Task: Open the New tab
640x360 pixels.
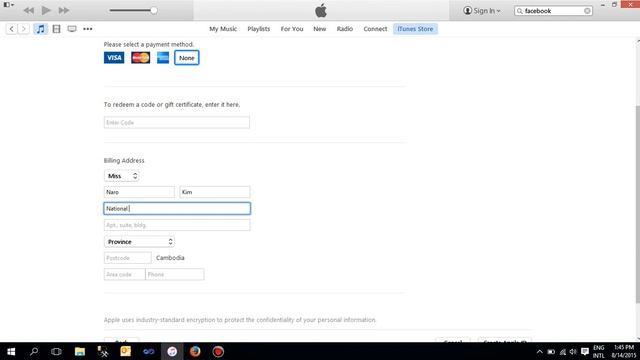Action: (320, 29)
